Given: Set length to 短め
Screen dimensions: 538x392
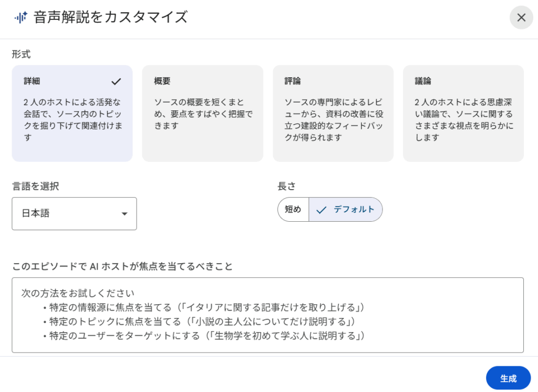Looking at the screenshot, I should coord(293,209).
